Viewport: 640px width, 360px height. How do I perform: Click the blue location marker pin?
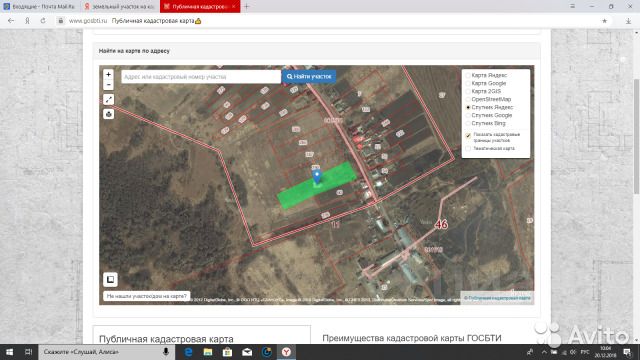coord(317,177)
